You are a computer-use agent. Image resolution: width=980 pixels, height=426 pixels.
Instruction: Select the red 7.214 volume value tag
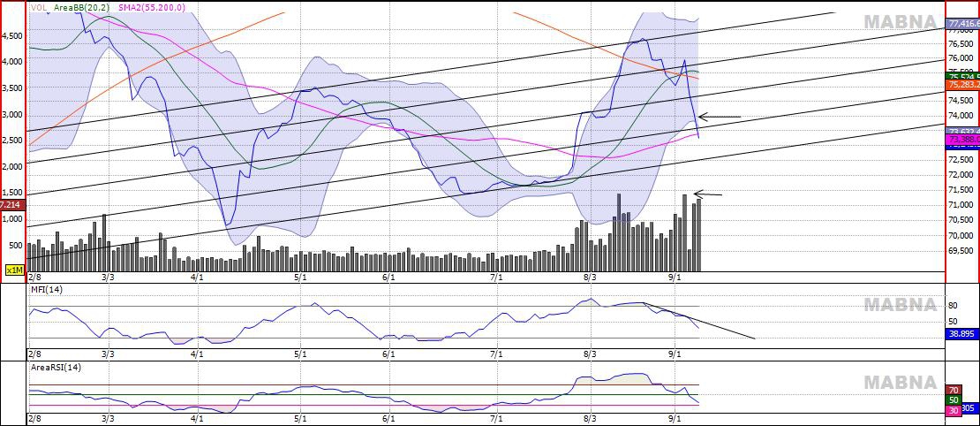pos(13,204)
